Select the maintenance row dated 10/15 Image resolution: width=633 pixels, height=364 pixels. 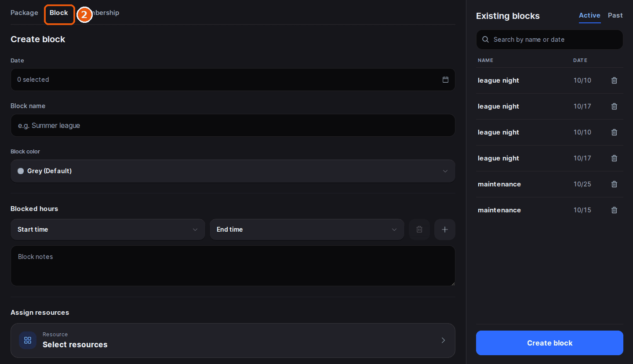[549, 210]
